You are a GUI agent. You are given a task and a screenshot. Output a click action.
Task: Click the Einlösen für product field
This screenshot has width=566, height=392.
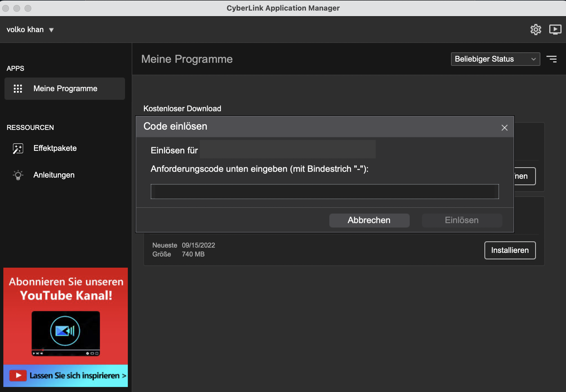(x=287, y=149)
